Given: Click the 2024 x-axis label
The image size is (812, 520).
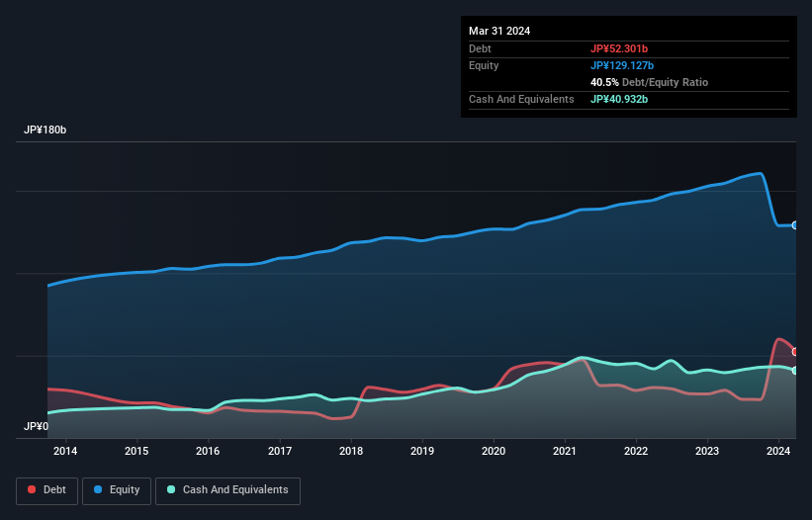Looking at the screenshot, I should pyautogui.click(x=778, y=451).
